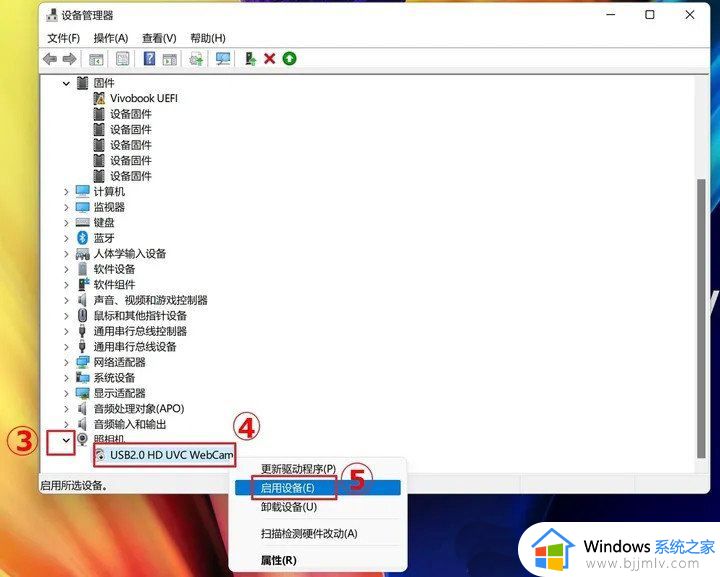Click the network adapters icon

coord(83,362)
